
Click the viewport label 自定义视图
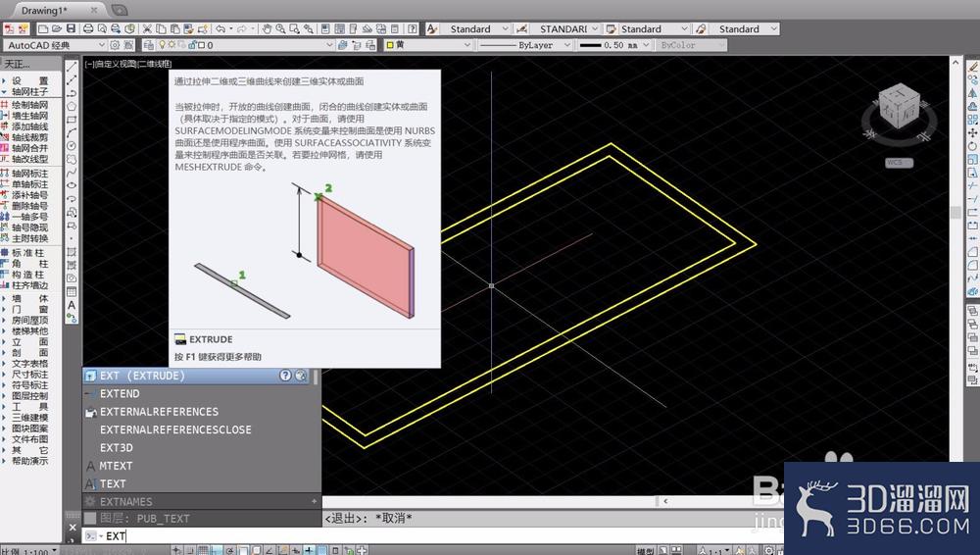[x=116, y=64]
